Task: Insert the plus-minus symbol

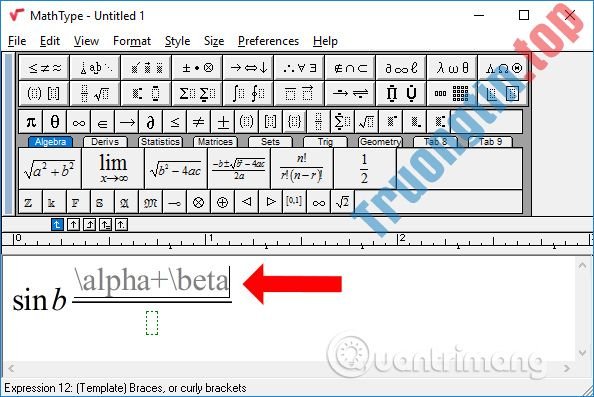Action: 223,122
